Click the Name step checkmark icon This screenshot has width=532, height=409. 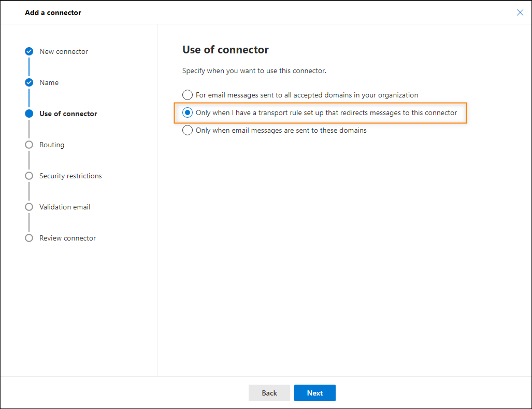tap(29, 82)
